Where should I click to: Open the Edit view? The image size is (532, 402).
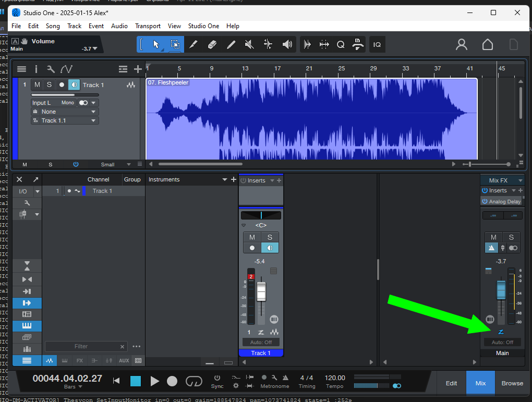[x=450, y=382]
